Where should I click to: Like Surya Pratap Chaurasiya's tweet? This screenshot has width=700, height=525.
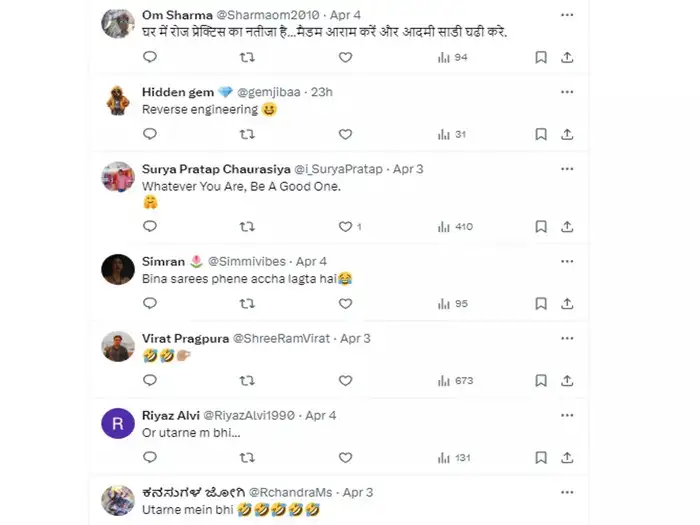(x=345, y=226)
